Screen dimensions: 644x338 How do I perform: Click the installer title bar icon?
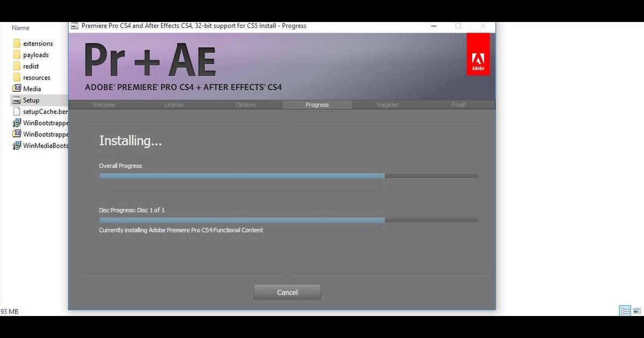75,26
